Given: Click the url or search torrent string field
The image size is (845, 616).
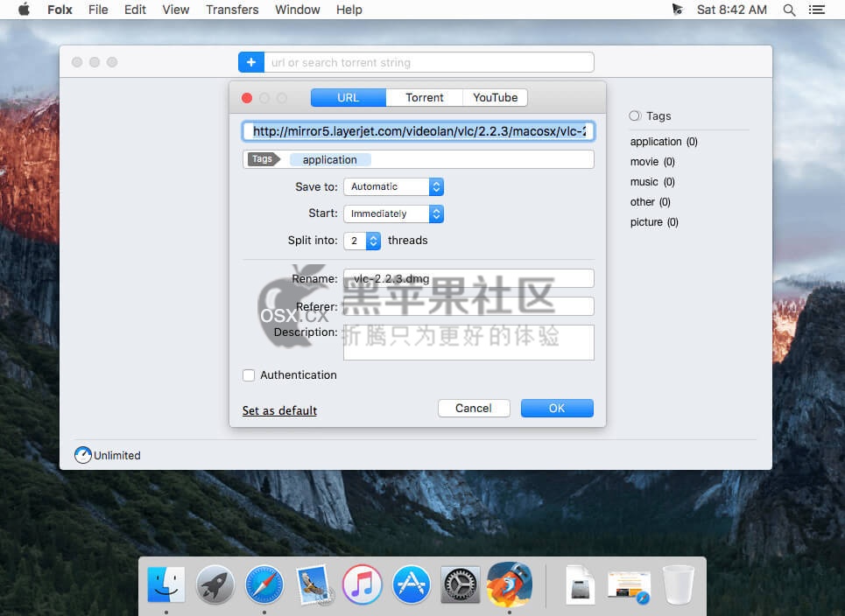Looking at the screenshot, I should click(429, 62).
